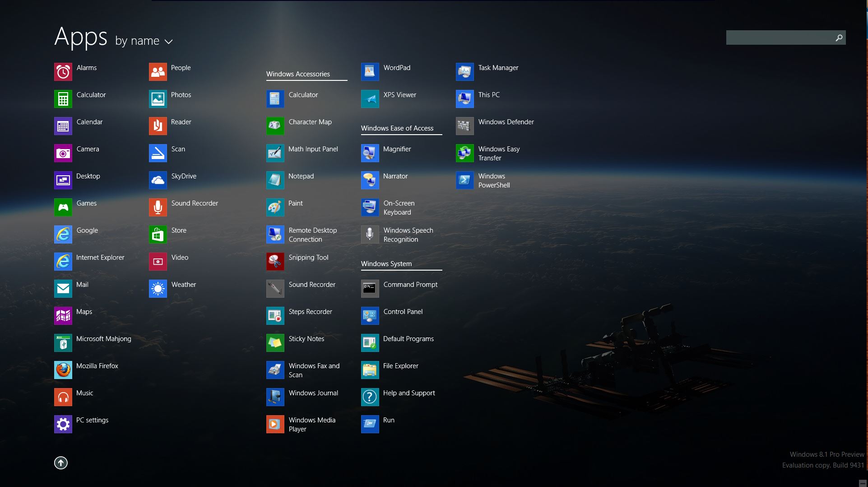868x487 pixels.
Task: Launch the XPS Viewer icon
Action: tap(370, 99)
